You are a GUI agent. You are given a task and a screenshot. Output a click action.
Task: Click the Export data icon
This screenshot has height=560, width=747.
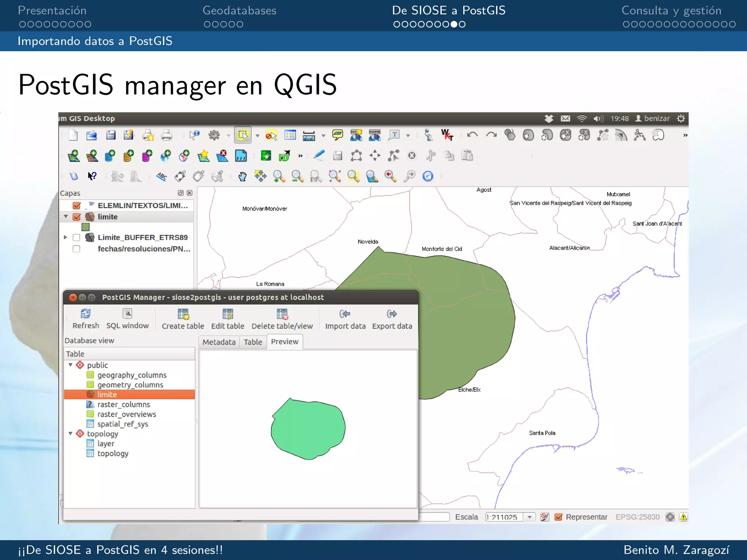(392, 314)
